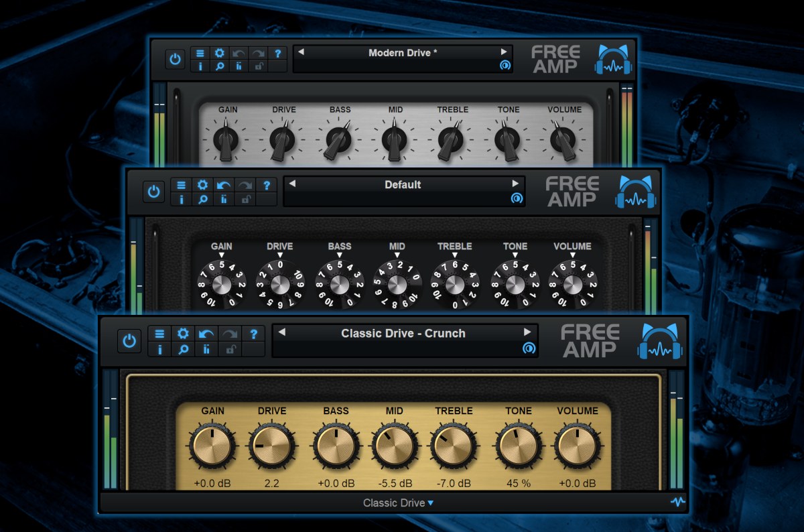Screen dimensions: 804x532
Task: Open the main menu in Classic Drive - Crunch window
Action: [x=159, y=333]
